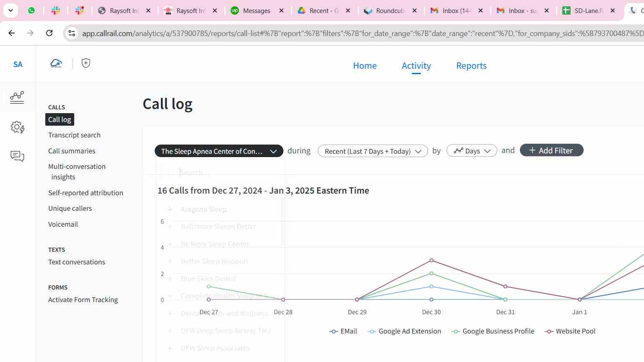Open Multi-conversation insights
Image resolution: width=644 pixels, height=362 pixels.
click(77, 171)
